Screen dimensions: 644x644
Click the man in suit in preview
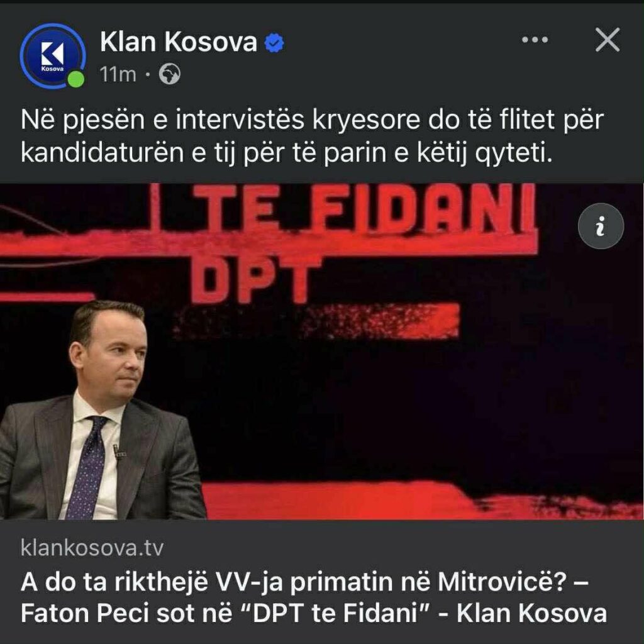101,410
